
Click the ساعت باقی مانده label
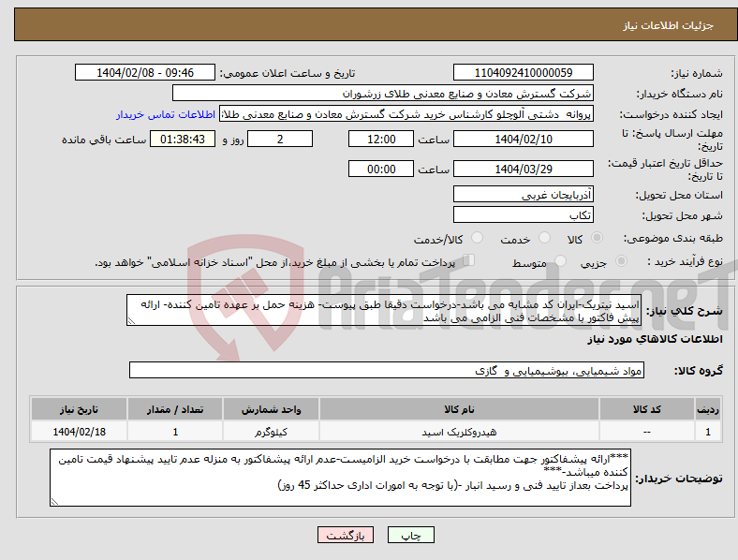point(104,140)
